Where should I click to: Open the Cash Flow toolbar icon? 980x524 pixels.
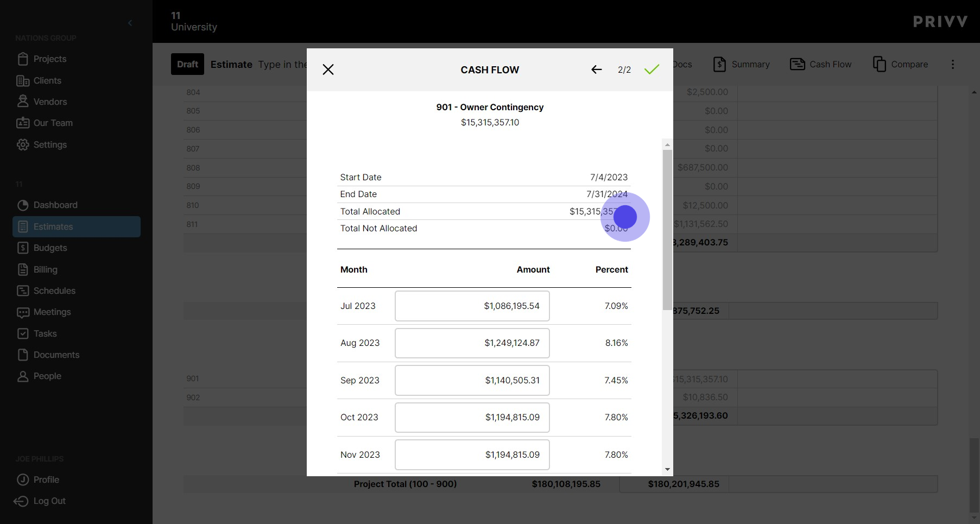click(x=797, y=64)
